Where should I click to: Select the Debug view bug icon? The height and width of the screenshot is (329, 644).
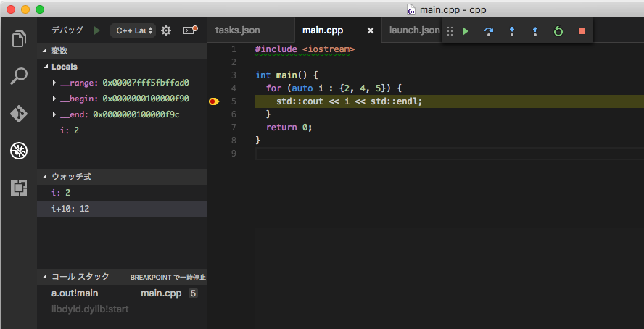point(18,151)
